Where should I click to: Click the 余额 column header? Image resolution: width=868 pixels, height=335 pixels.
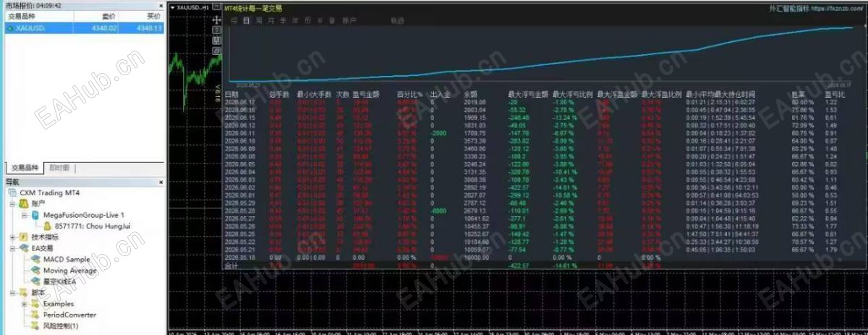coord(471,94)
